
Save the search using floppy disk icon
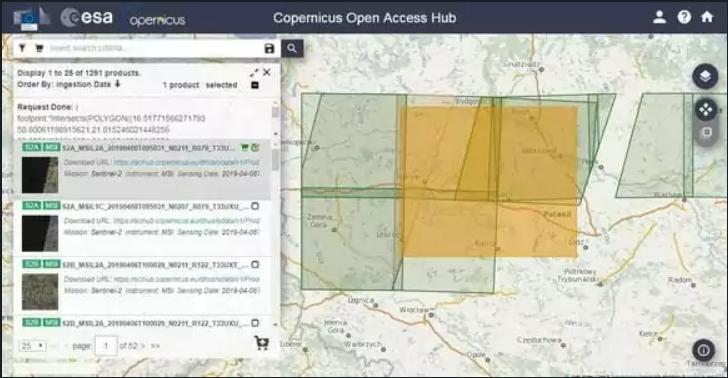(269, 48)
